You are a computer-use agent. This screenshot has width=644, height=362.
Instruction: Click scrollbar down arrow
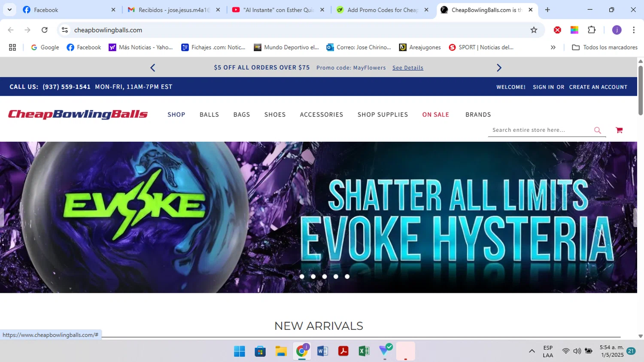pyautogui.click(x=640, y=336)
